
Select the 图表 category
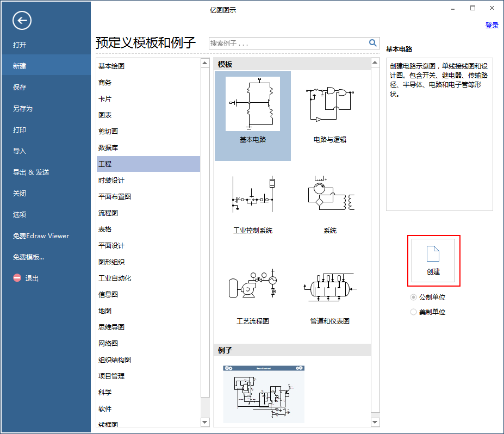[x=148, y=115]
